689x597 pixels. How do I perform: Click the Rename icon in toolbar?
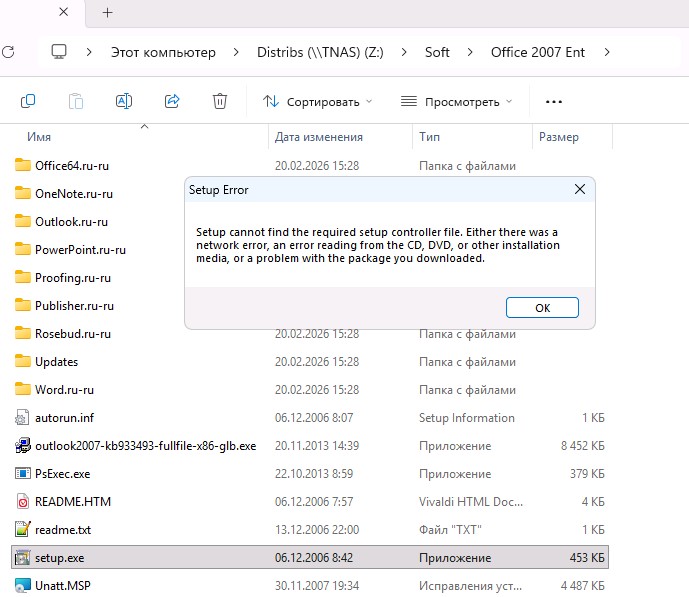pyautogui.click(x=123, y=101)
